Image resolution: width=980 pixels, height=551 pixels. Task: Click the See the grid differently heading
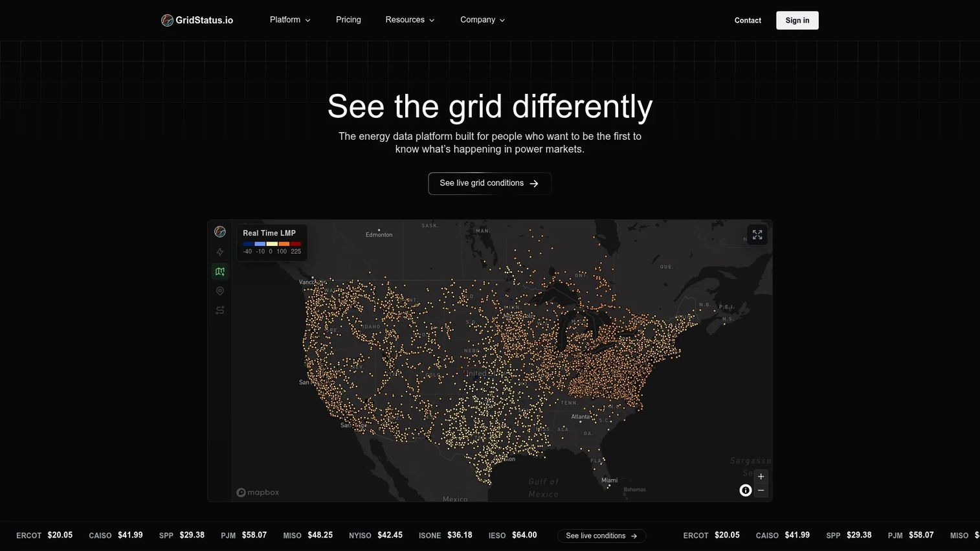(490, 106)
